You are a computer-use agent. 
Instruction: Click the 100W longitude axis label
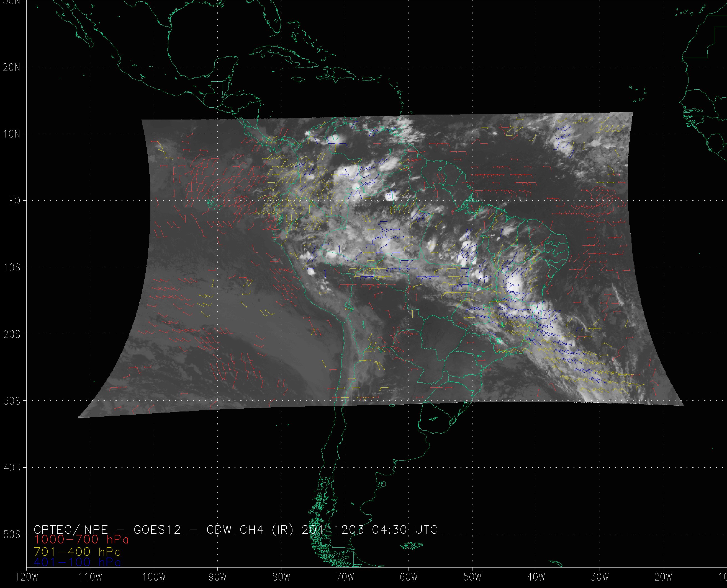pyautogui.click(x=154, y=577)
